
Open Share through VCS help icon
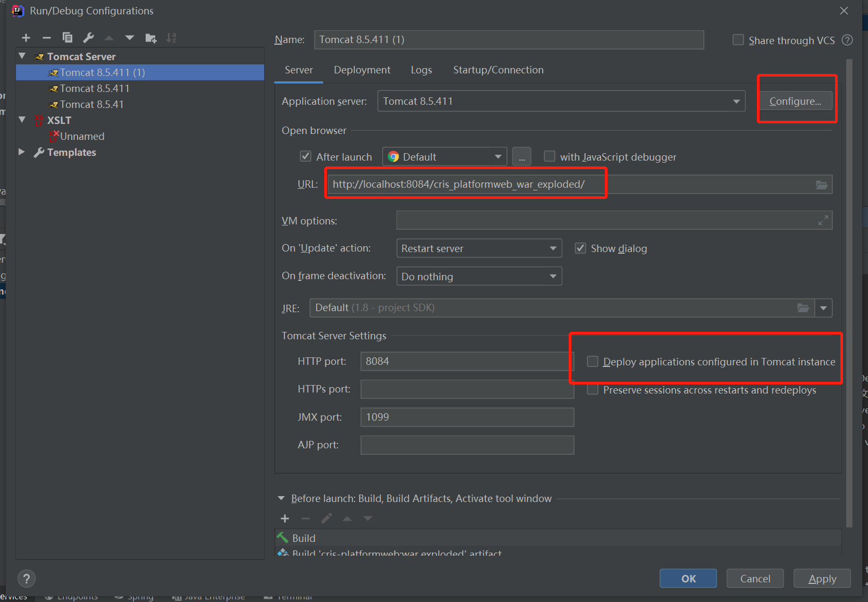click(848, 40)
